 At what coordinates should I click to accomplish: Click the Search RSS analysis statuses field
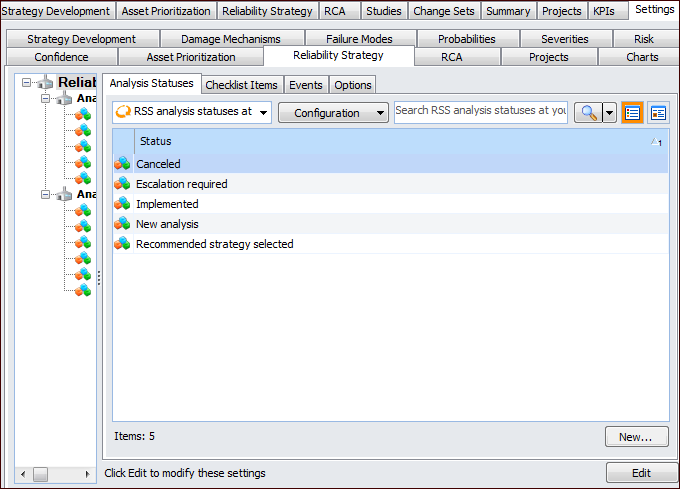481,112
